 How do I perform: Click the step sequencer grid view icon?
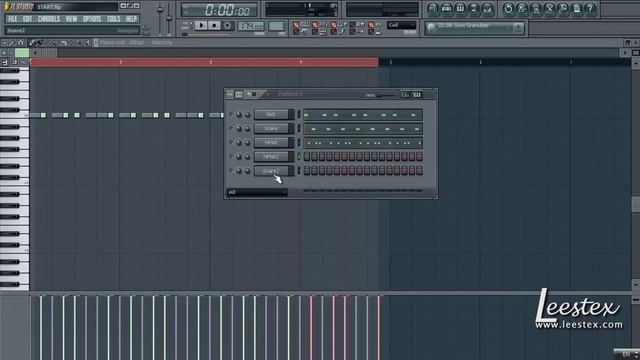tap(239, 94)
